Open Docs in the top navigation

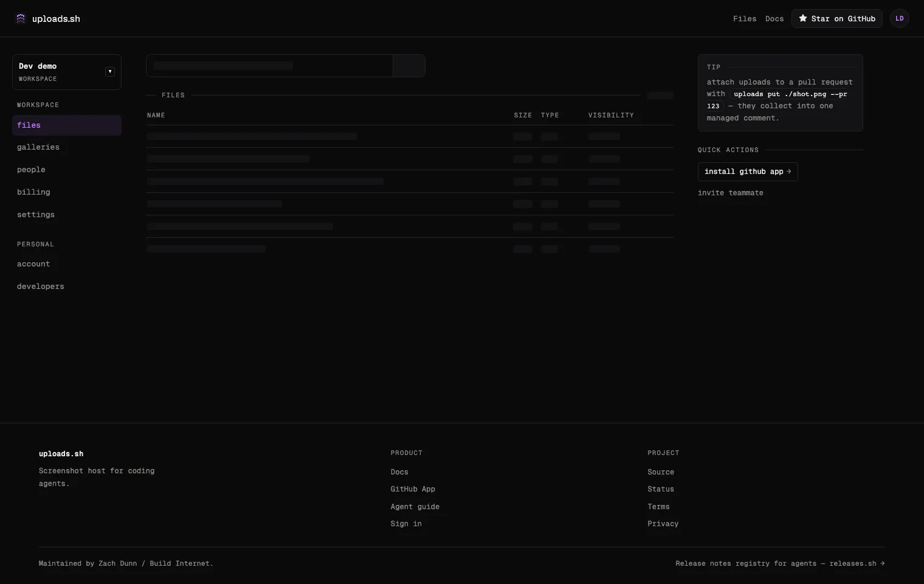tap(774, 19)
